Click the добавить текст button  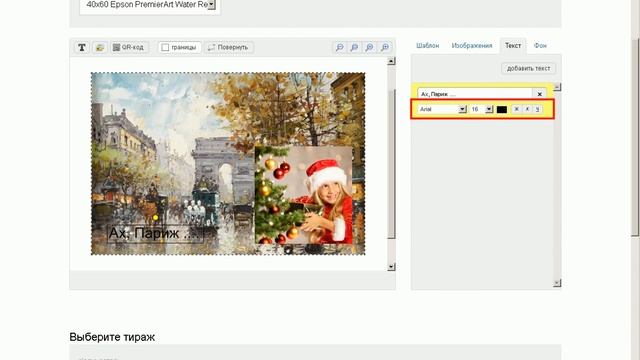point(528,69)
